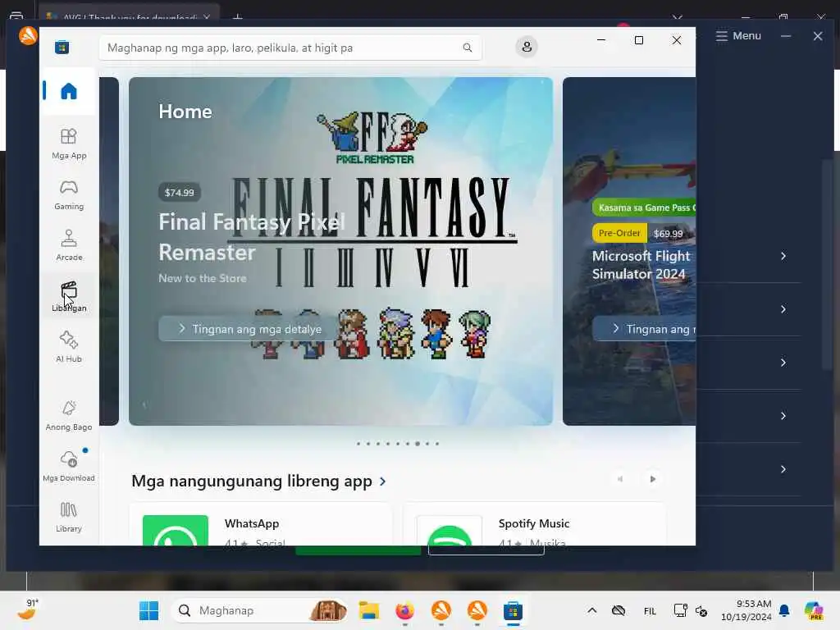This screenshot has width=840, height=630.
Task: Expand fifth chevron row in AVG window
Action: 783,469
